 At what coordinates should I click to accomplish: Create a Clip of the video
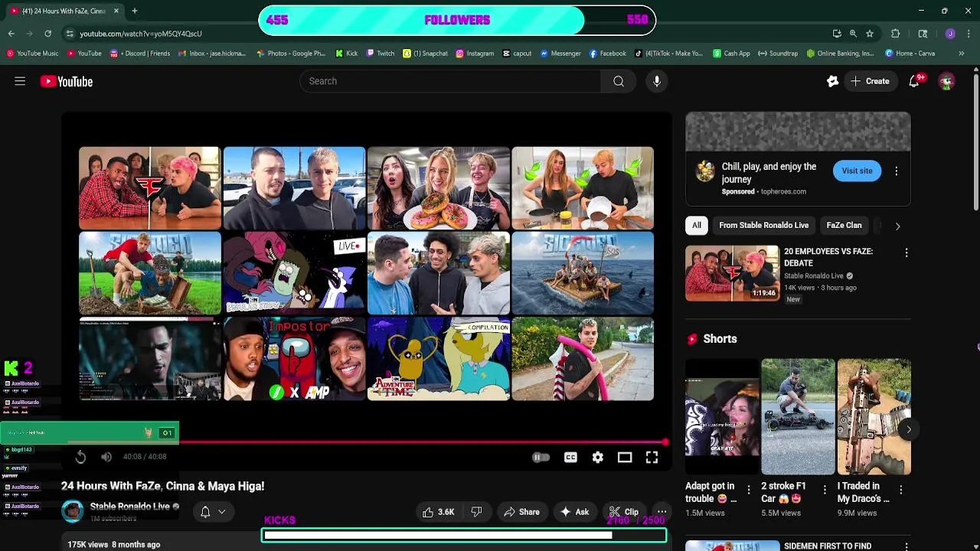pos(623,512)
